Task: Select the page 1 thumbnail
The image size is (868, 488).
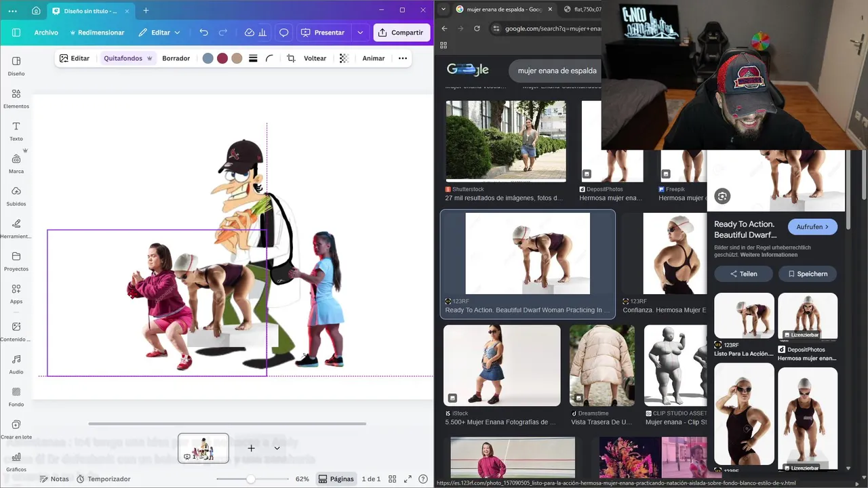Action: click(x=203, y=448)
